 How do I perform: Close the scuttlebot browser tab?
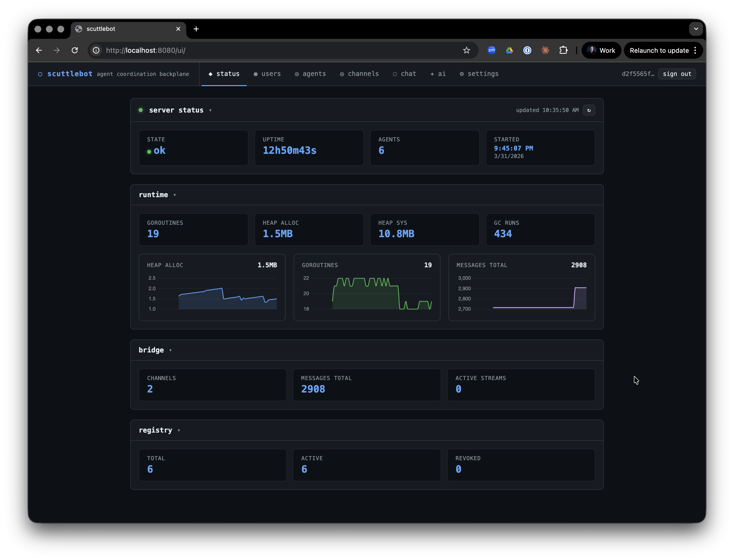click(x=178, y=29)
